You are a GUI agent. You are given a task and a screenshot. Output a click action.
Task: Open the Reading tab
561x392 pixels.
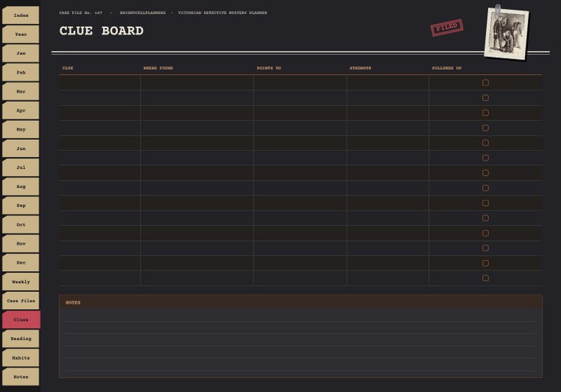(20, 338)
